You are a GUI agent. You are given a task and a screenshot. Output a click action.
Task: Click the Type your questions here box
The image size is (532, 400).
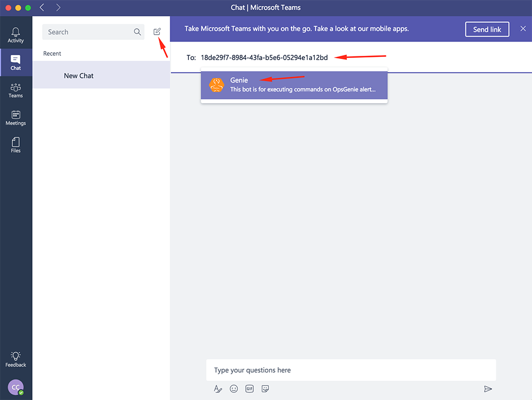[x=351, y=370]
